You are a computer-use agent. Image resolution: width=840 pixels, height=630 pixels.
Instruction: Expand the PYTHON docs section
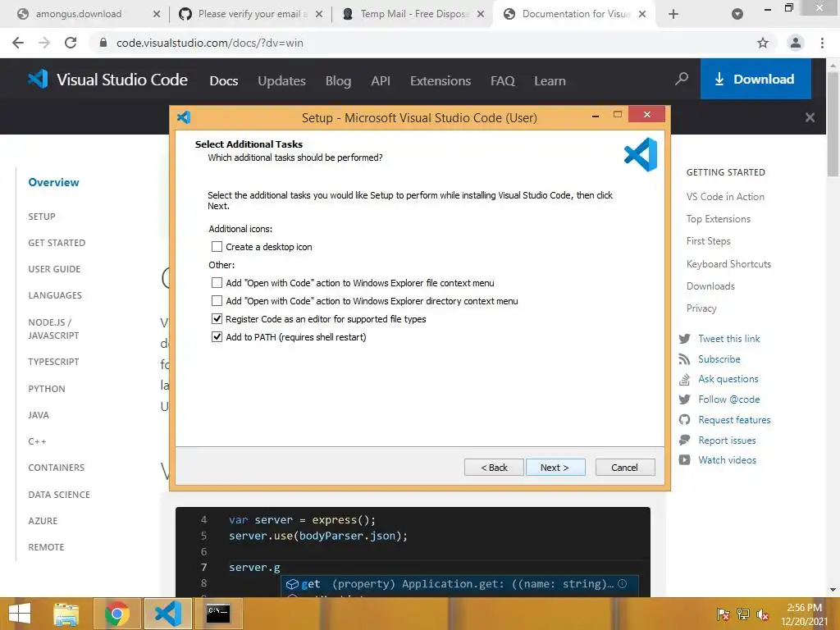[x=47, y=388]
